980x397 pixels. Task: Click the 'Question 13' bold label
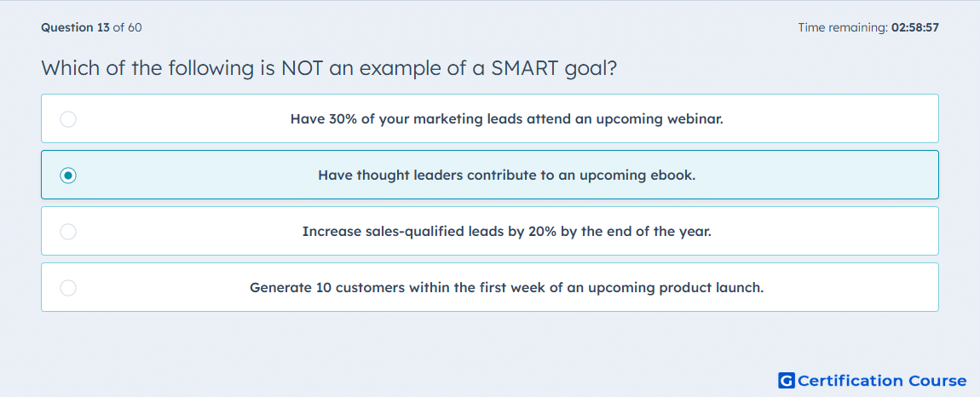pyautogui.click(x=75, y=27)
